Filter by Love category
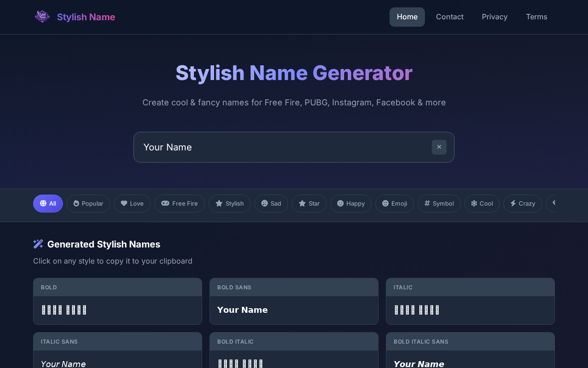 pyautogui.click(x=132, y=203)
